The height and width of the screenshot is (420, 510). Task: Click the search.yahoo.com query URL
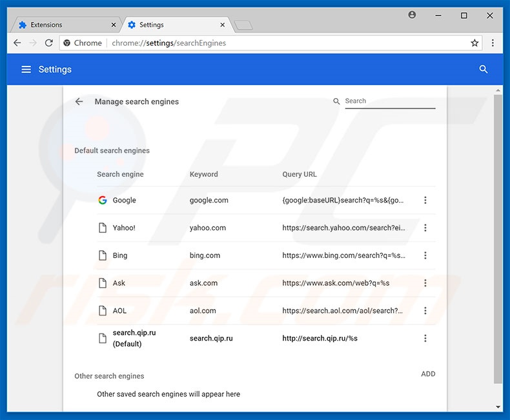344,228
